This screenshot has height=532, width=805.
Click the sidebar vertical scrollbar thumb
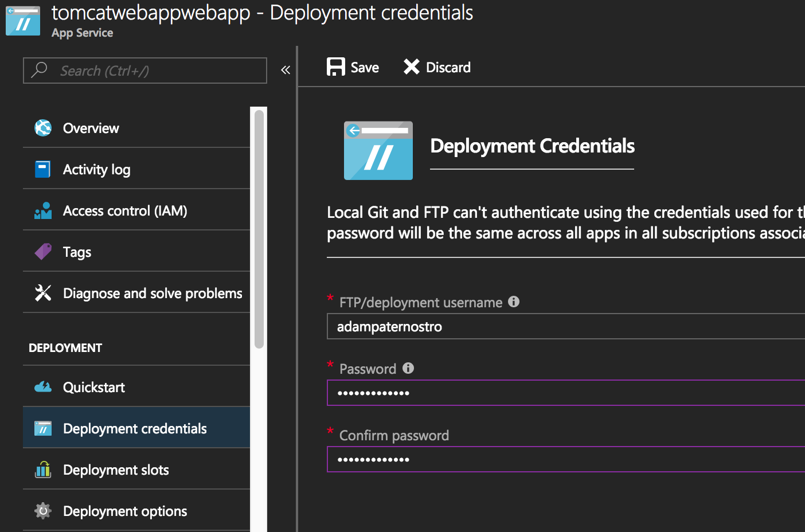point(259,229)
